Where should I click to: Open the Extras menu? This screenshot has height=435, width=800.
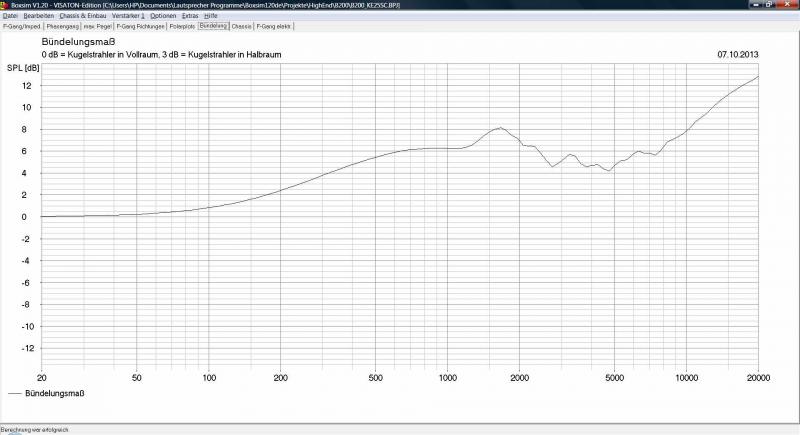click(190, 16)
